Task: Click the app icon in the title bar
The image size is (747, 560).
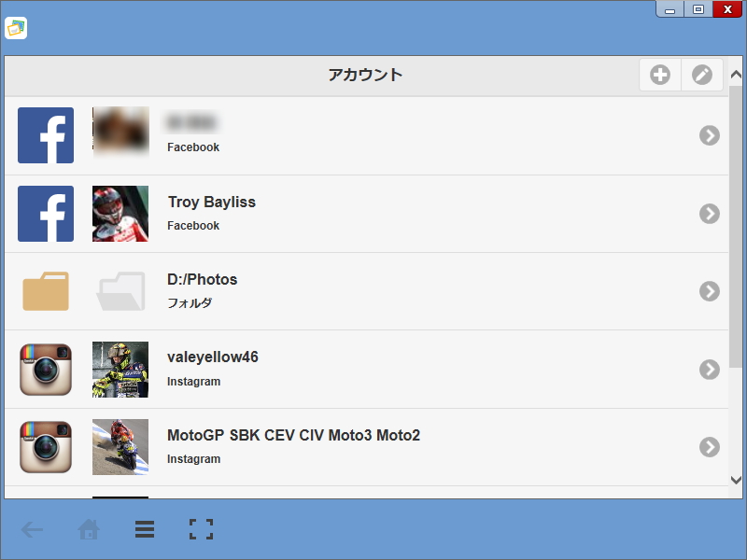Action: pyautogui.click(x=16, y=29)
